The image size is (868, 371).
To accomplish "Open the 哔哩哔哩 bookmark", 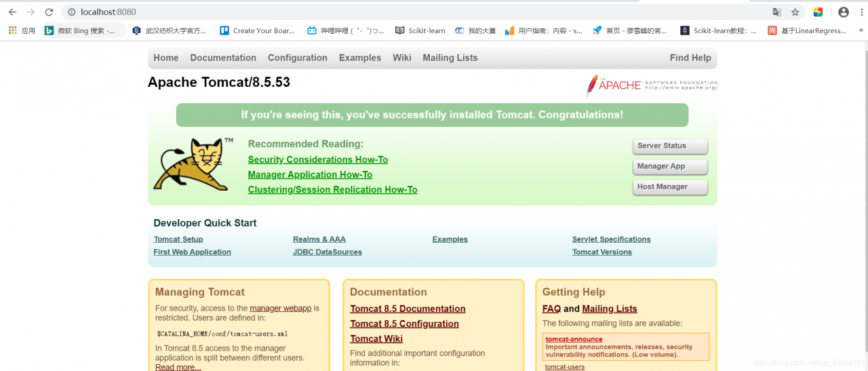I will tap(346, 31).
